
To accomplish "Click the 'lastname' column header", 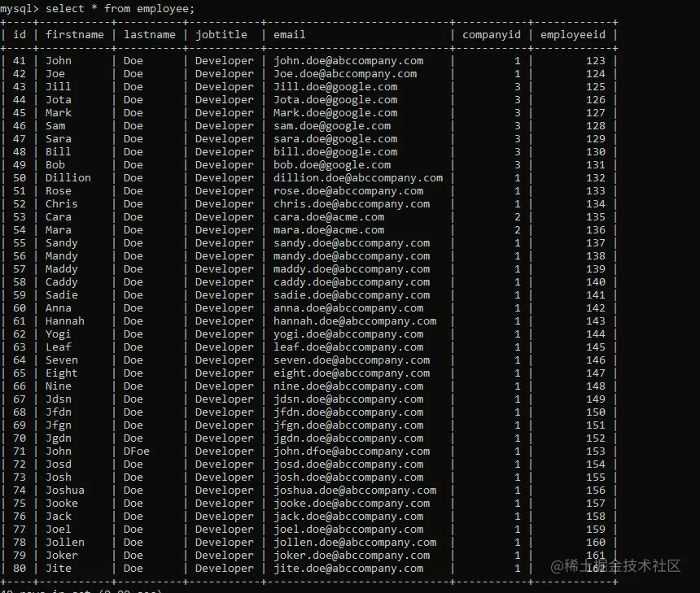I will pyautogui.click(x=150, y=34).
